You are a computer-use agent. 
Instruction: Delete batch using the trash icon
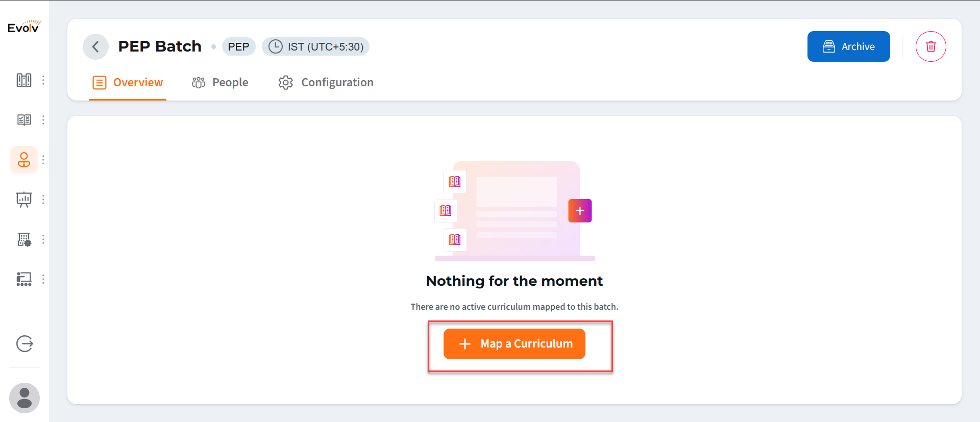(x=930, y=46)
